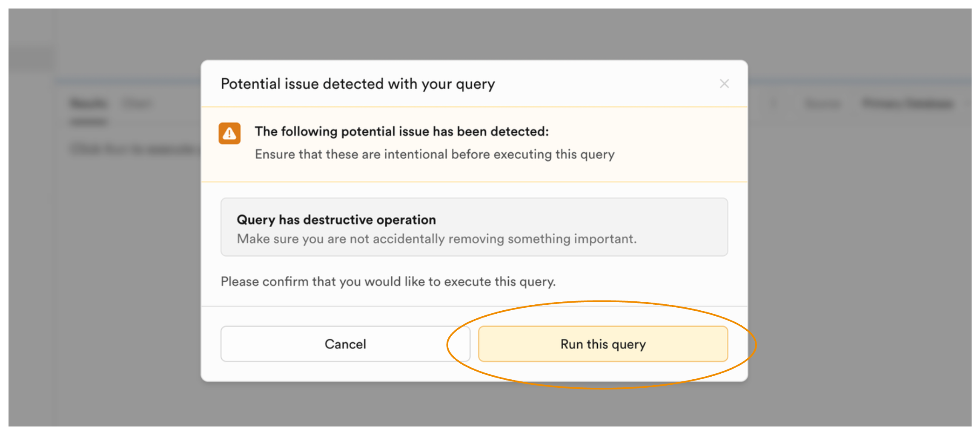
Task: Switch to the blurred Results tab
Action: click(89, 103)
